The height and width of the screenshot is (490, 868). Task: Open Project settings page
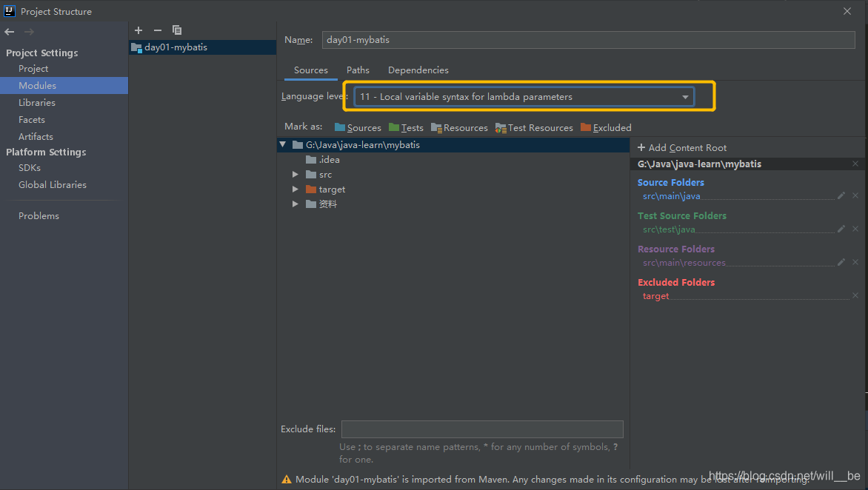33,69
